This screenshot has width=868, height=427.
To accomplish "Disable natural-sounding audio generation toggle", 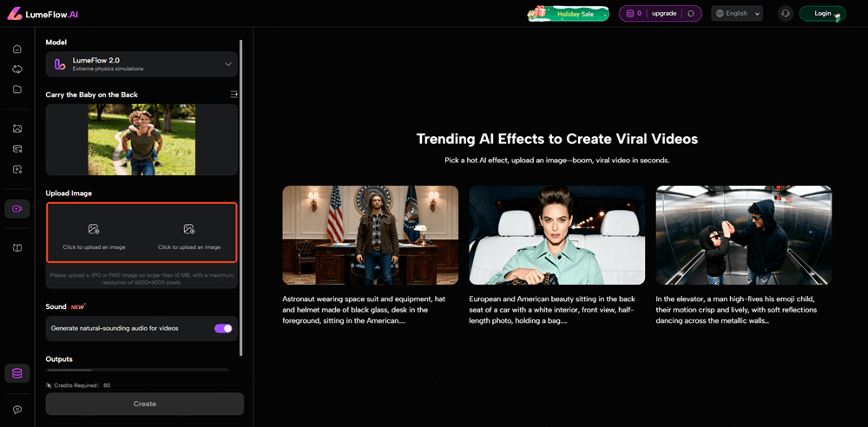I will [223, 328].
